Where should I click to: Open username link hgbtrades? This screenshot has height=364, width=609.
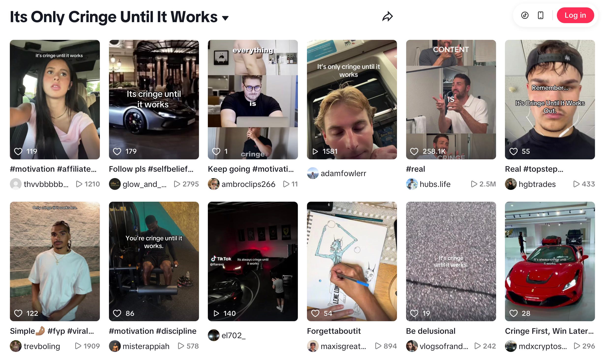[x=537, y=184]
